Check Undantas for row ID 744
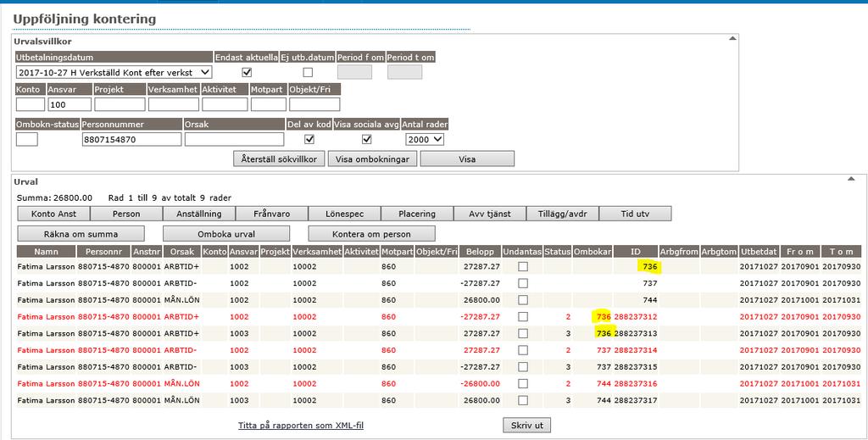Screen dimensions: 868x440 tap(522, 300)
